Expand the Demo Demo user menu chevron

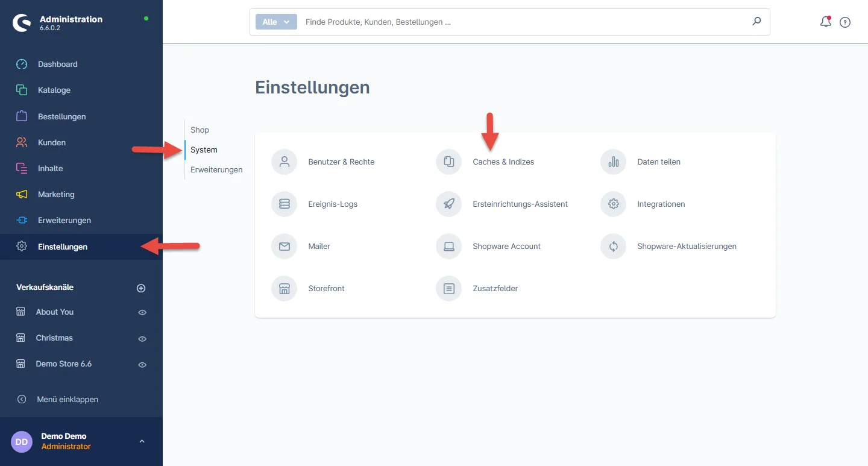pyautogui.click(x=142, y=441)
